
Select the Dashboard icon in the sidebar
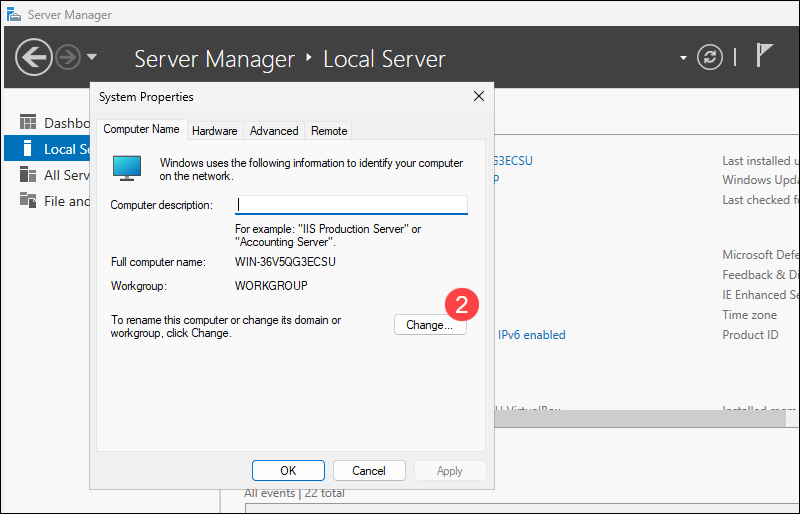tap(28, 123)
